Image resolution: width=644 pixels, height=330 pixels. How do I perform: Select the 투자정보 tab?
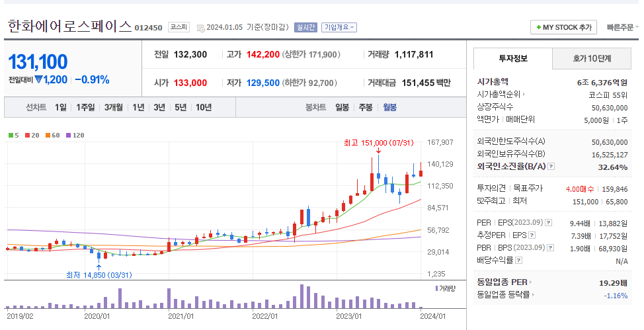pyautogui.click(x=513, y=58)
